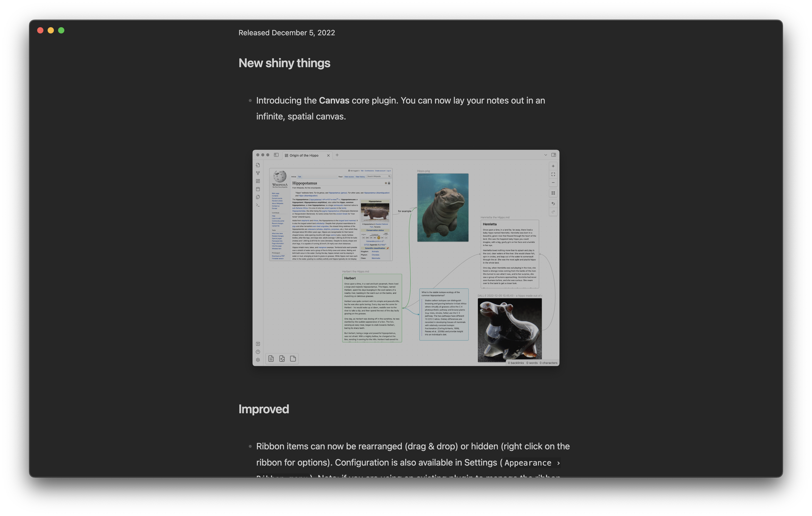This screenshot has width=812, height=516.
Task: Expand the tab list chevron dropdown
Action: (546, 155)
